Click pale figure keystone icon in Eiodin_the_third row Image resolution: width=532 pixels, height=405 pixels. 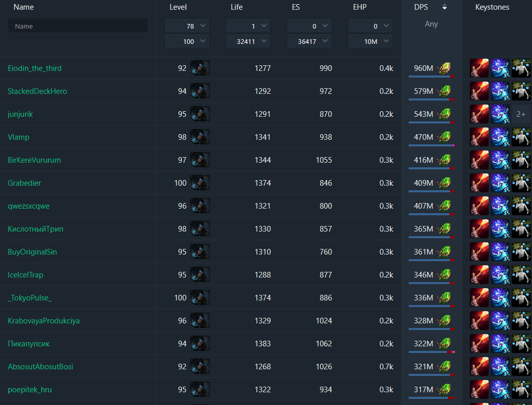[521, 68]
